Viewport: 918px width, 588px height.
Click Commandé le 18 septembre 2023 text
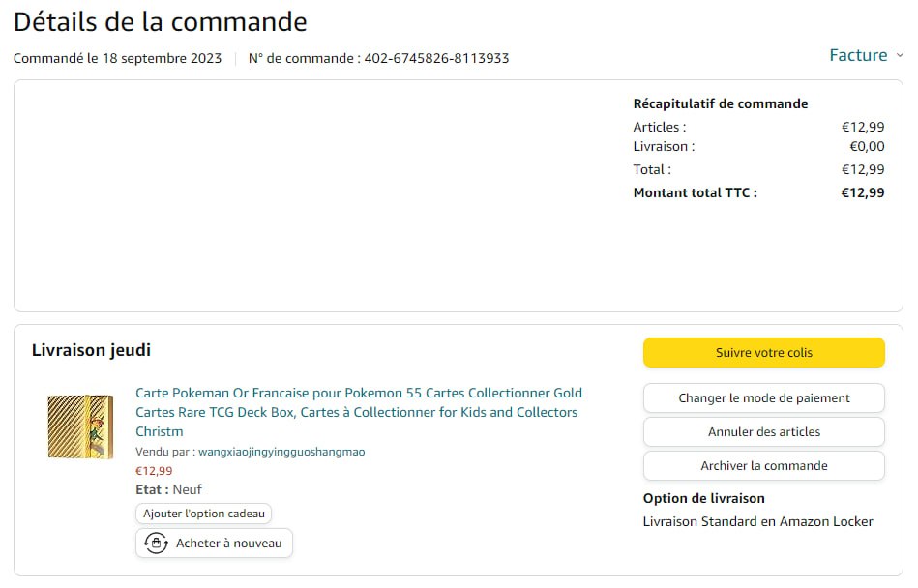117,58
